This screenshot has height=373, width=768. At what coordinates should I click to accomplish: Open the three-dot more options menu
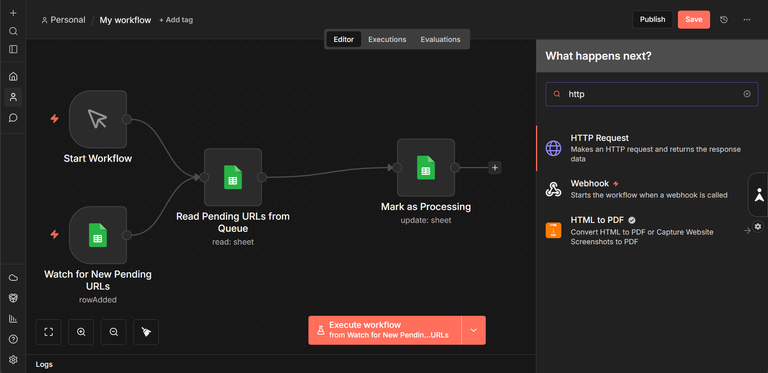tap(746, 20)
